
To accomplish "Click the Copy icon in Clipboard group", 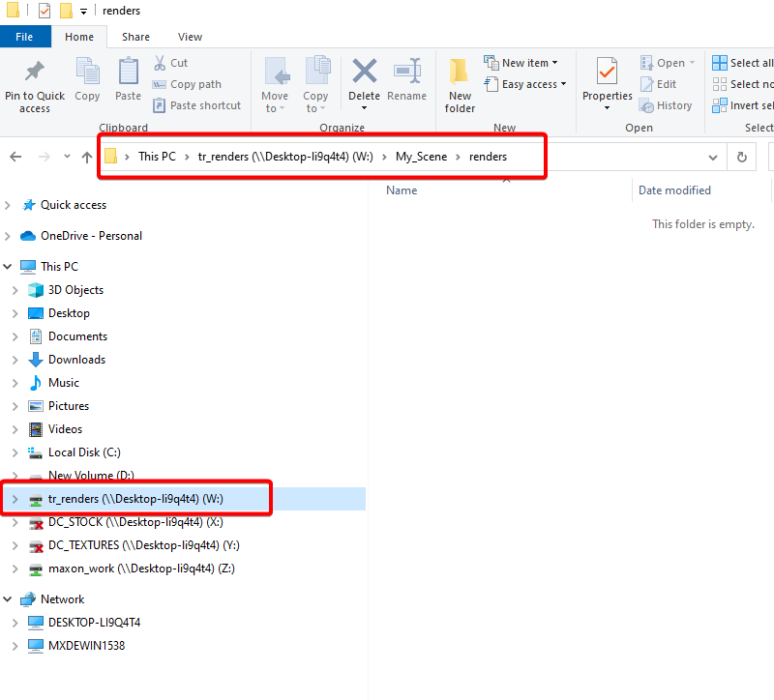I will click(87, 73).
